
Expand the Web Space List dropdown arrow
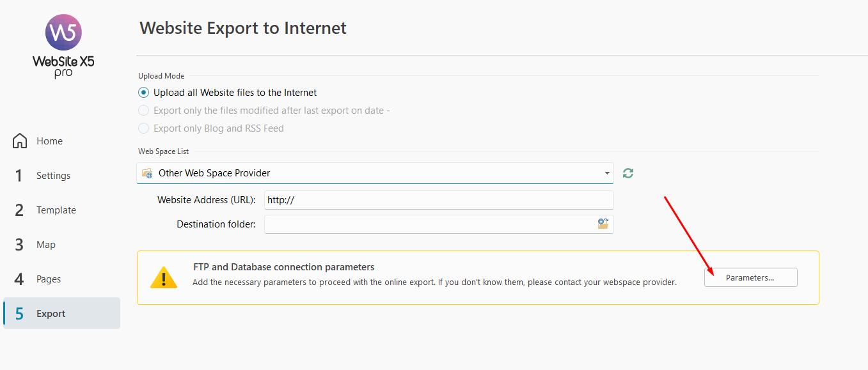[606, 173]
